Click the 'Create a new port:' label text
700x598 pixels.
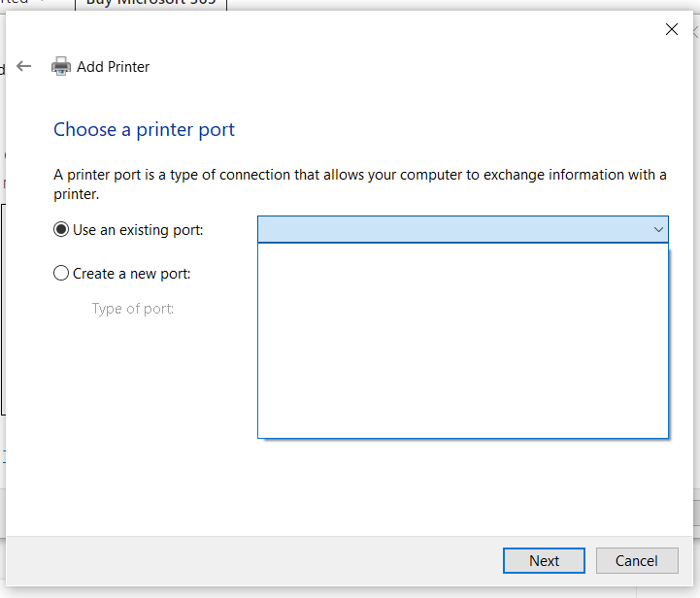click(131, 274)
